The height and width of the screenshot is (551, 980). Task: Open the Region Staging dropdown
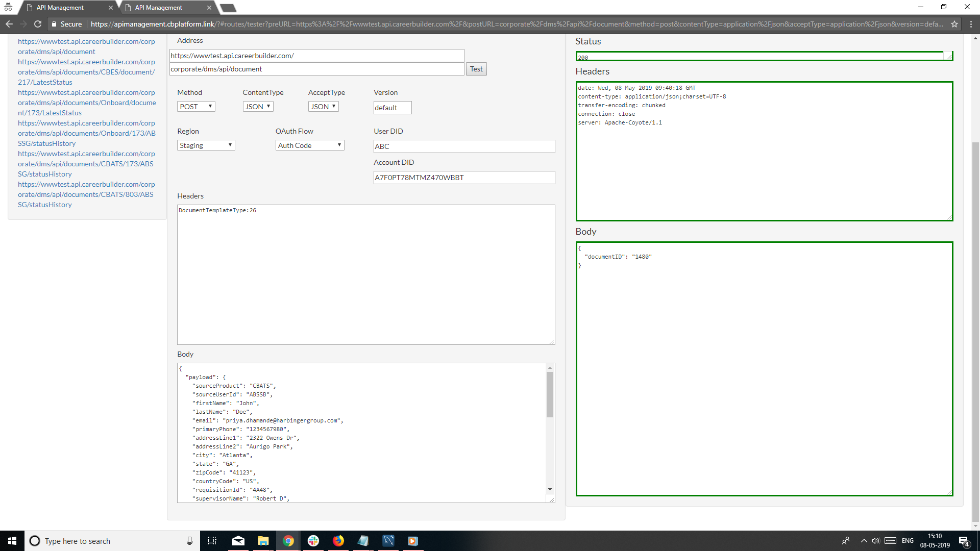click(206, 145)
